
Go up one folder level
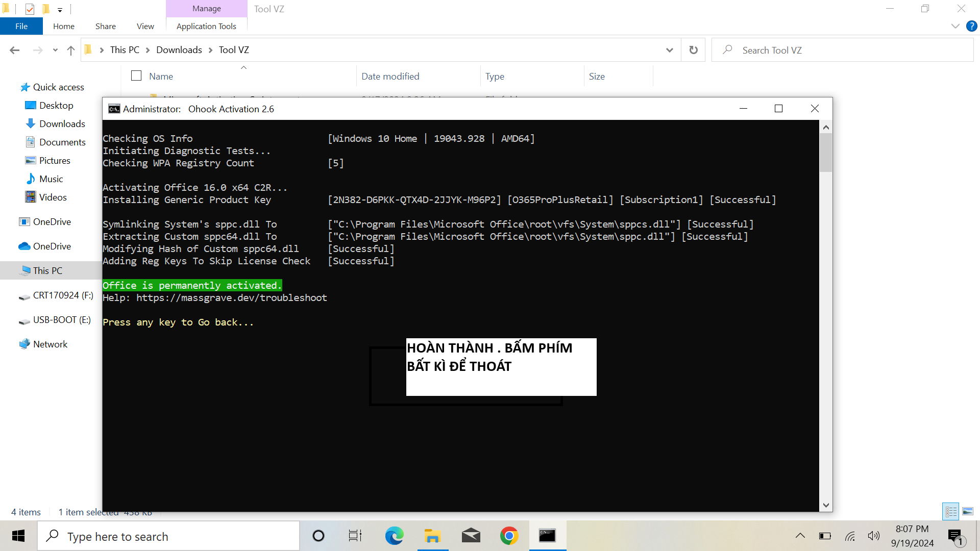click(71, 50)
